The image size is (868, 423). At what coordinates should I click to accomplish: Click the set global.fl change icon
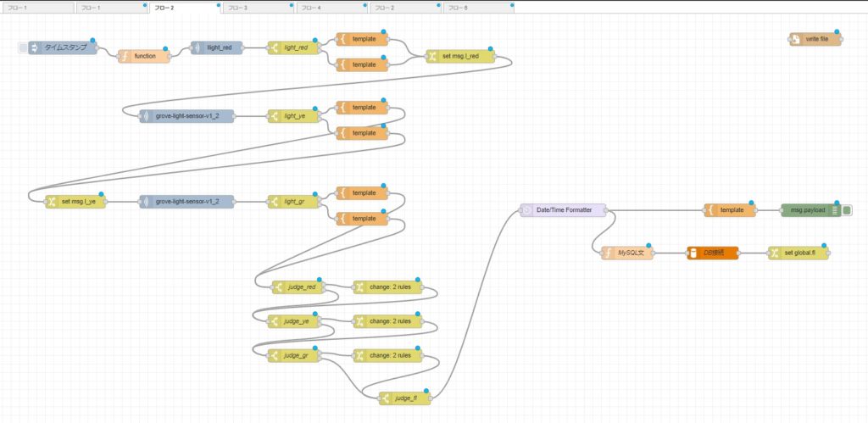[775, 253]
